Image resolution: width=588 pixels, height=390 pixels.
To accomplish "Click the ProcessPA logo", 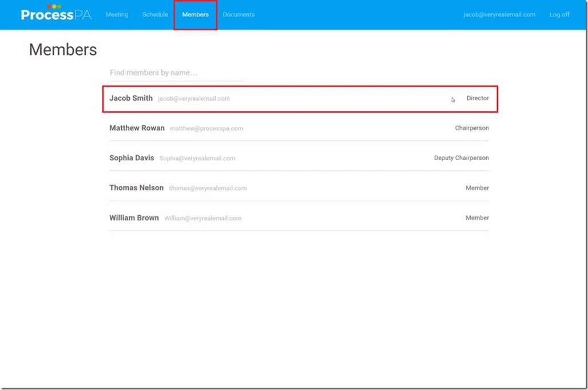I will [55, 14].
